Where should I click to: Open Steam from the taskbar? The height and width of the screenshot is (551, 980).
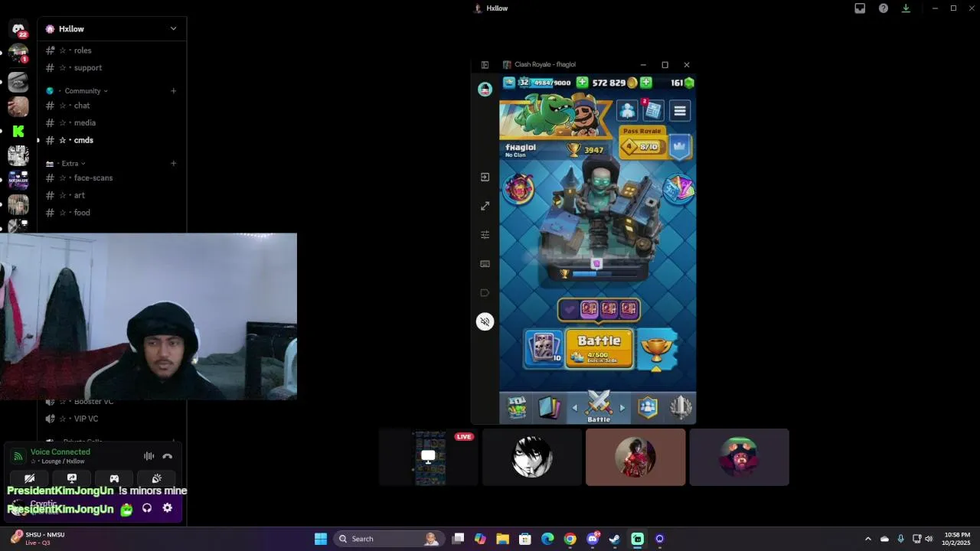(x=615, y=539)
